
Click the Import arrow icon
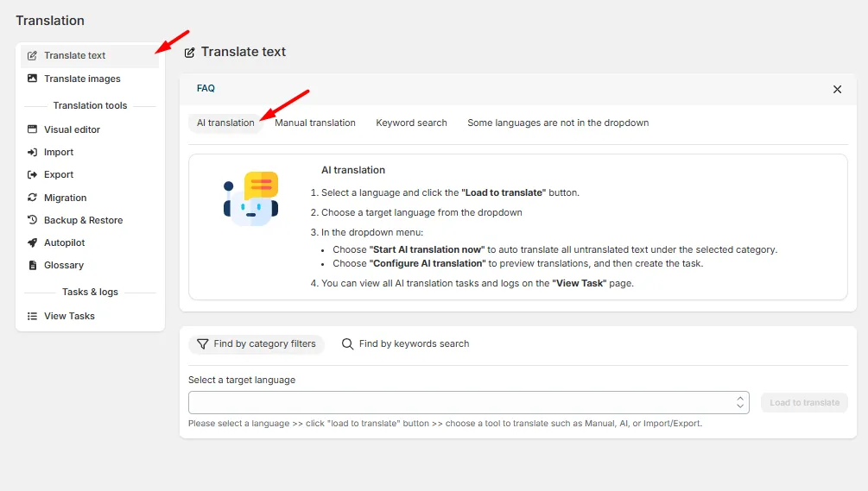(x=32, y=152)
